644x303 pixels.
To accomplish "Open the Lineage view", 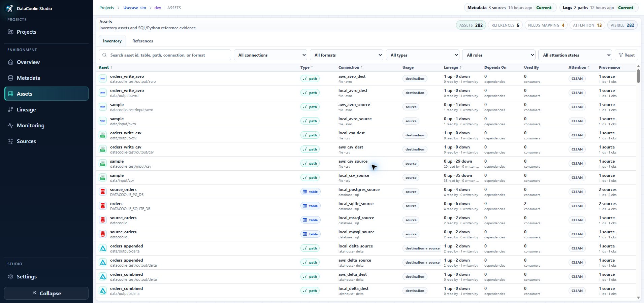I will click(46, 110).
